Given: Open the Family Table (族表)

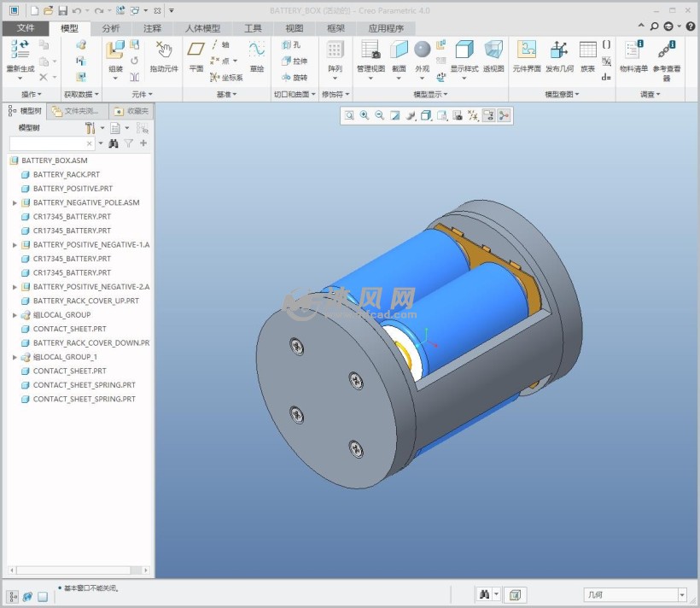Looking at the screenshot, I should [587, 50].
